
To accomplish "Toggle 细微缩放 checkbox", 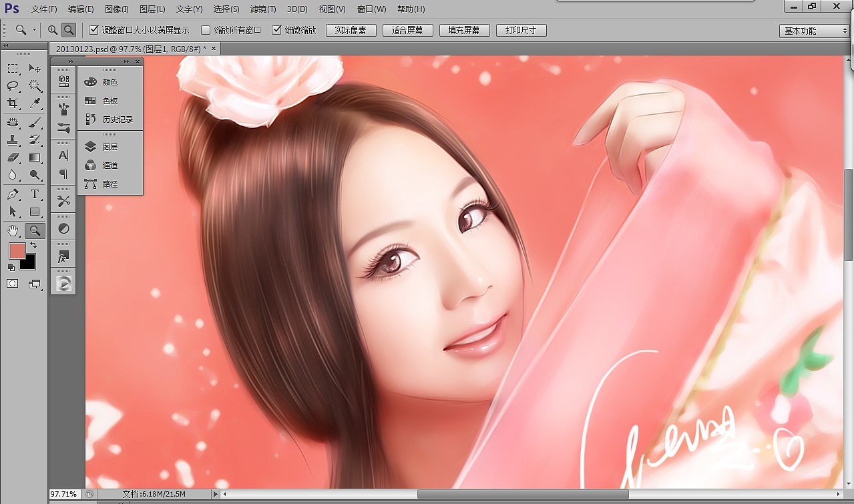I will 276,30.
